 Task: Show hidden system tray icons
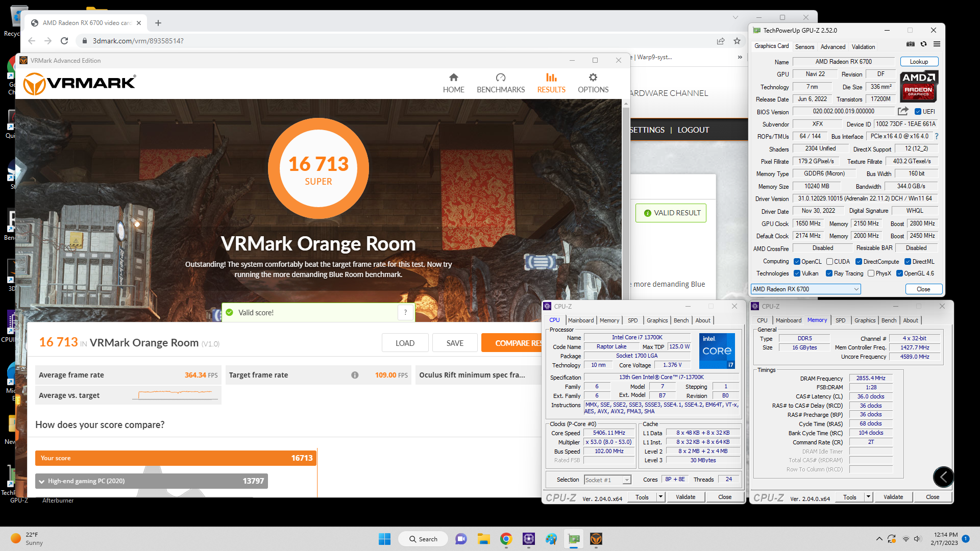coord(879,539)
